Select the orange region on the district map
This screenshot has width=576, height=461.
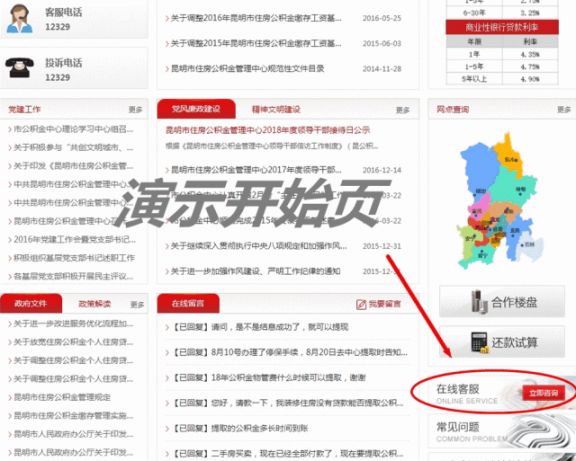tap(508, 153)
